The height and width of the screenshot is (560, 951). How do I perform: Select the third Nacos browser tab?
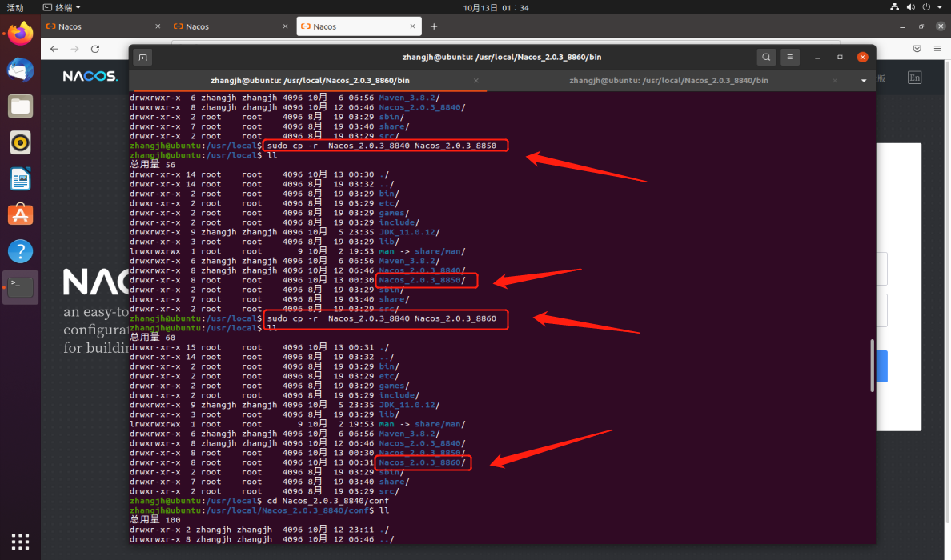359,26
